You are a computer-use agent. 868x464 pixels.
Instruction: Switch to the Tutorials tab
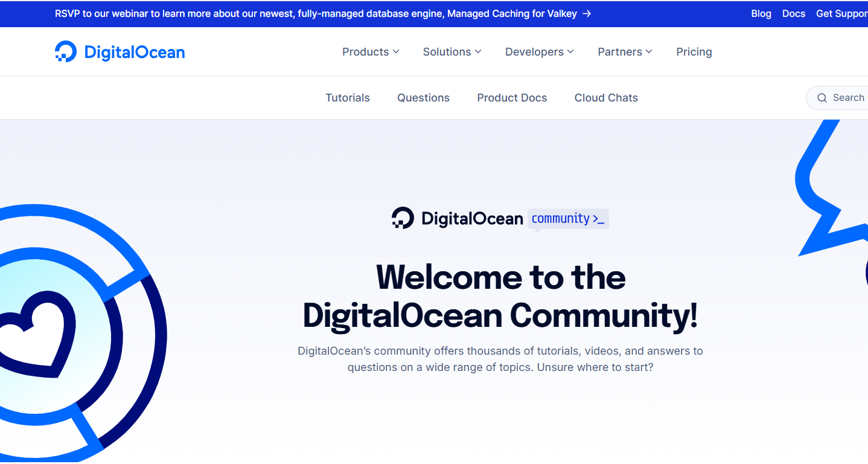[x=348, y=97]
